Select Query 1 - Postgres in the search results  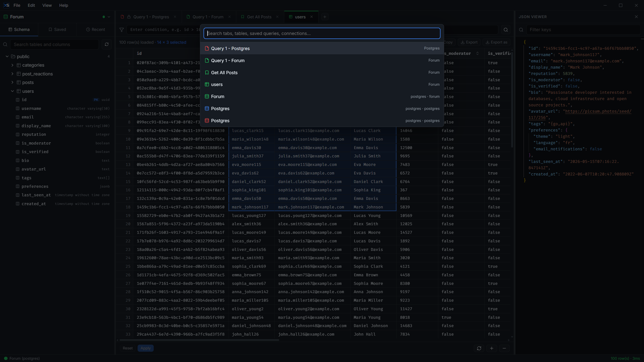(322, 48)
